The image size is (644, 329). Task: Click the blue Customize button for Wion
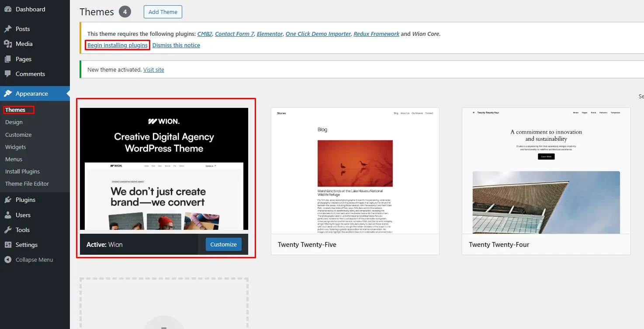(x=224, y=244)
